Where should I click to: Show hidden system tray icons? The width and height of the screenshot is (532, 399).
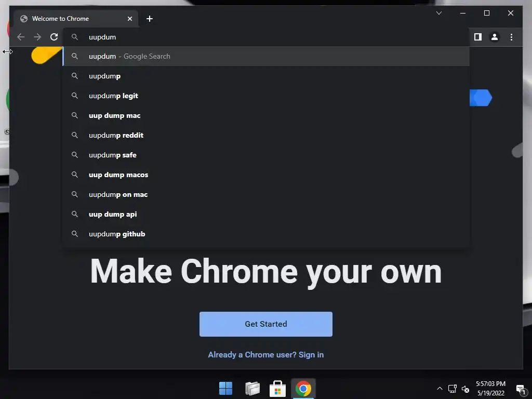pyautogui.click(x=440, y=389)
